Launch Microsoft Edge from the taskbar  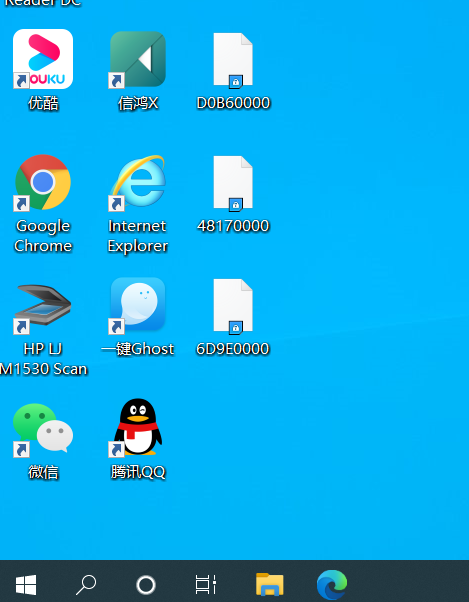point(332,585)
